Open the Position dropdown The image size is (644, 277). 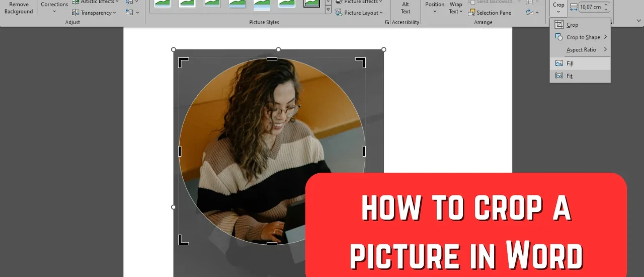pyautogui.click(x=435, y=8)
